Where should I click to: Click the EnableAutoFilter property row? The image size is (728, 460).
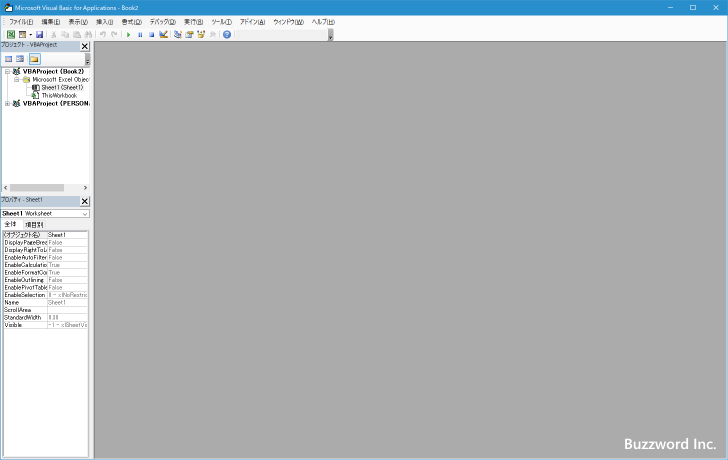(x=46, y=257)
